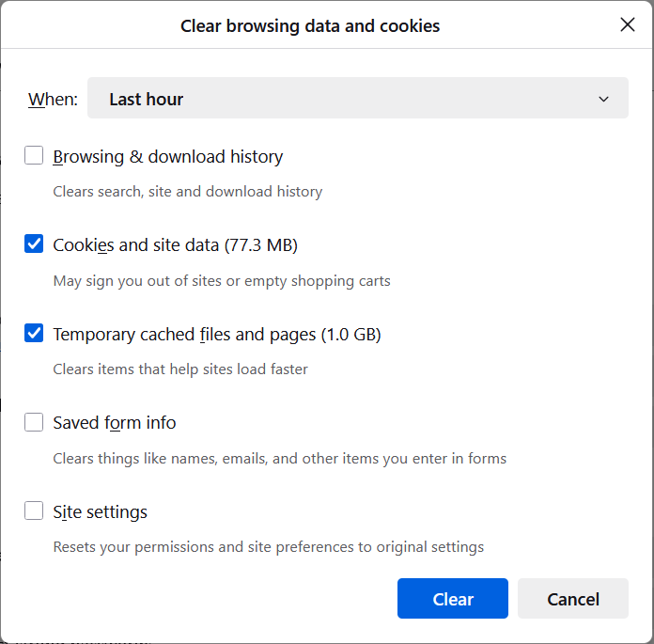Uncheck Temporary cached files and pages checkbox
654x644 pixels.
coord(34,333)
